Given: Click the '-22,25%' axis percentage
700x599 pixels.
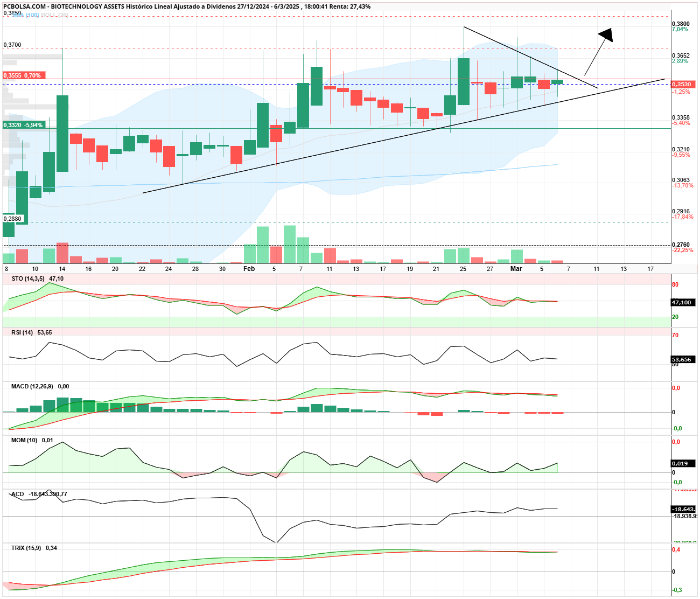Looking at the screenshot, I should click(683, 250).
